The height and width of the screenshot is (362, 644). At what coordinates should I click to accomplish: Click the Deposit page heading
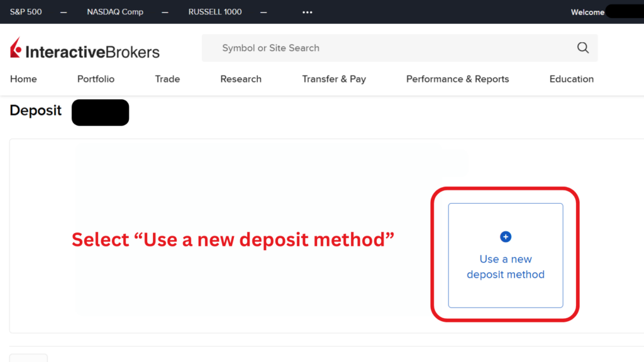coord(35,111)
